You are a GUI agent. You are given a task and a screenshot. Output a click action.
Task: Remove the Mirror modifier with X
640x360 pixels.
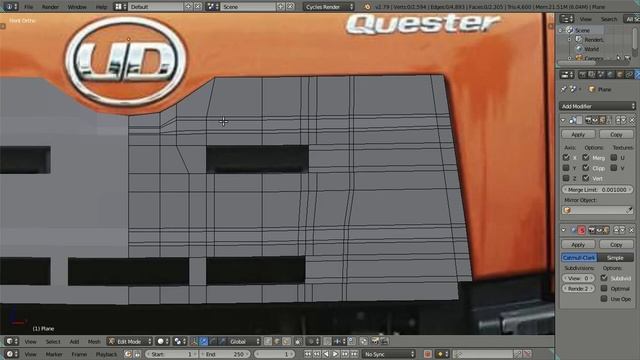coord(632,120)
